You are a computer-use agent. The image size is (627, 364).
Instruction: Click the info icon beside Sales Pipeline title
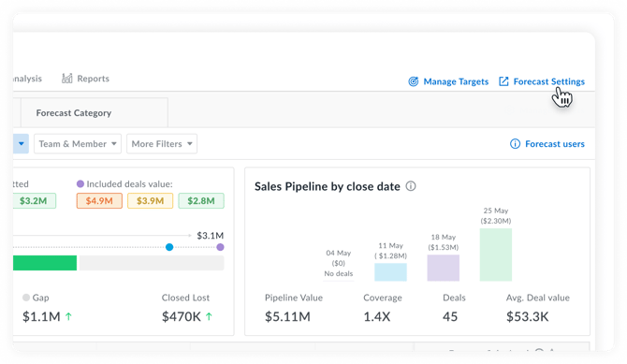click(x=411, y=186)
